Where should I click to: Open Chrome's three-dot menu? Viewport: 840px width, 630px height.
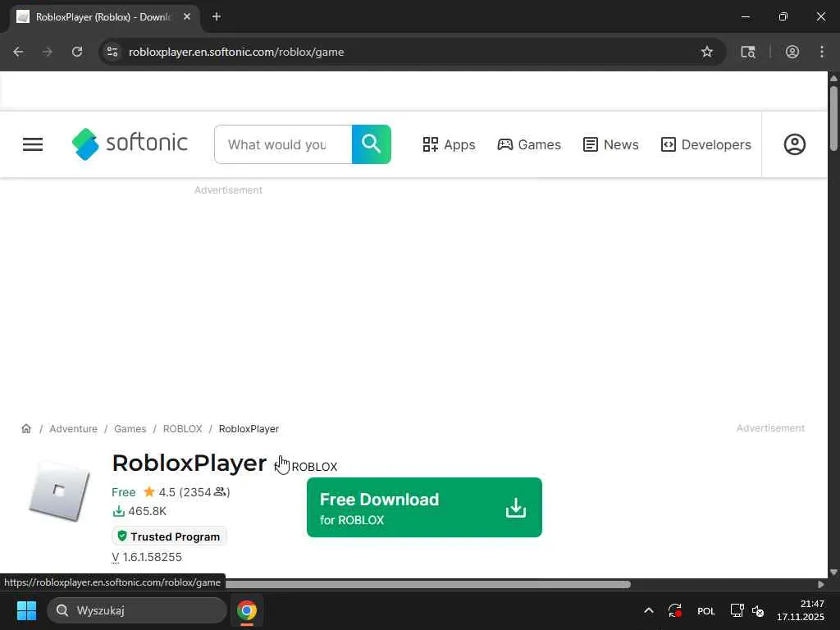pos(822,52)
